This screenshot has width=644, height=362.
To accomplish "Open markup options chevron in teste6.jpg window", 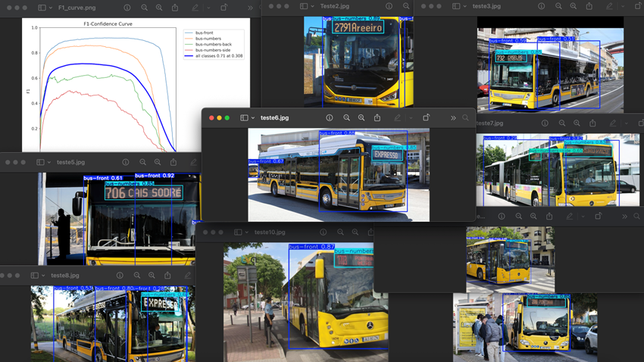I will (411, 118).
